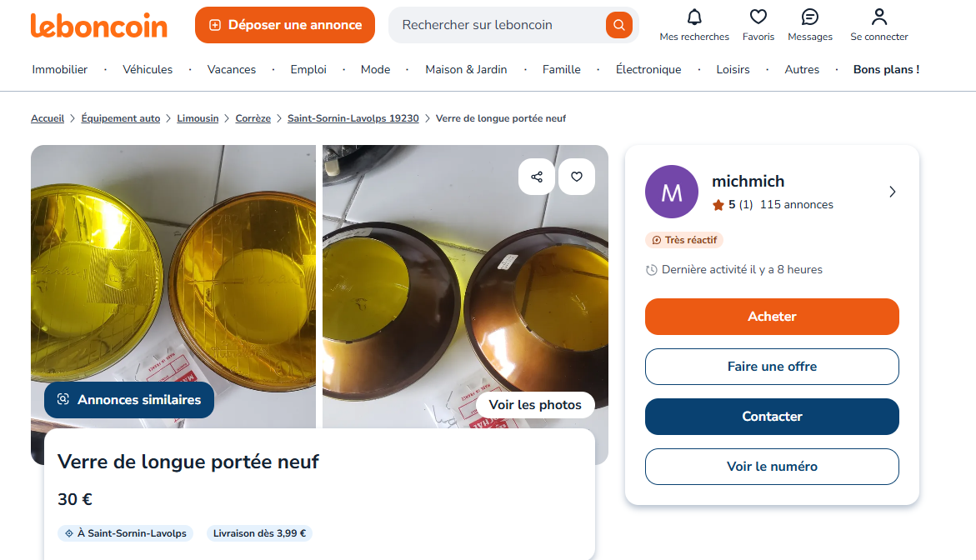This screenshot has height=560, width=976.
Task: Open Mes recherches bell icon
Action: [694, 17]
